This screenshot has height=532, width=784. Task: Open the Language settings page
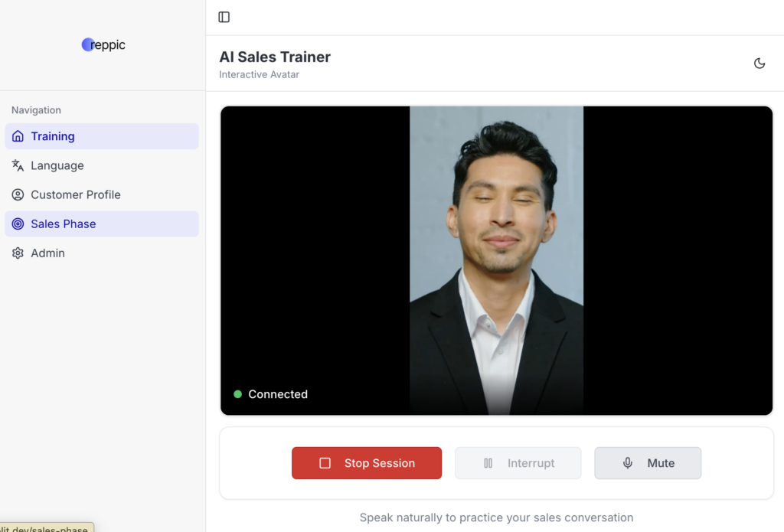pyautogui.click(x=57, y=165)
